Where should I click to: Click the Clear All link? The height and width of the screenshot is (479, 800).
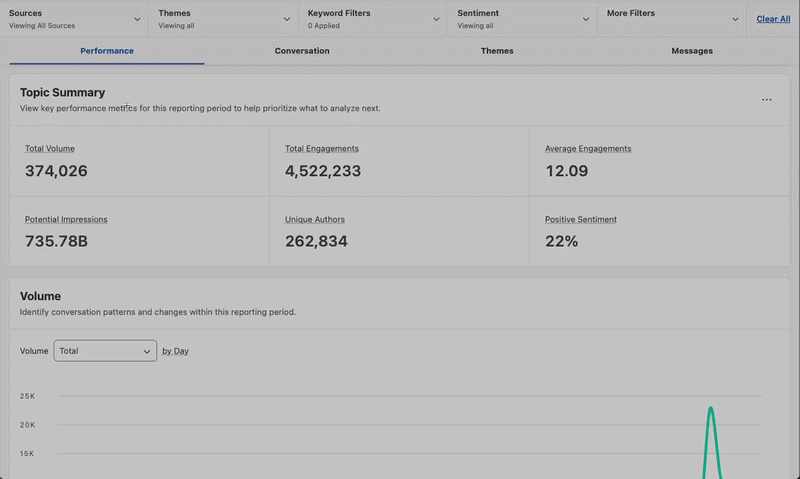click(773, 19)
